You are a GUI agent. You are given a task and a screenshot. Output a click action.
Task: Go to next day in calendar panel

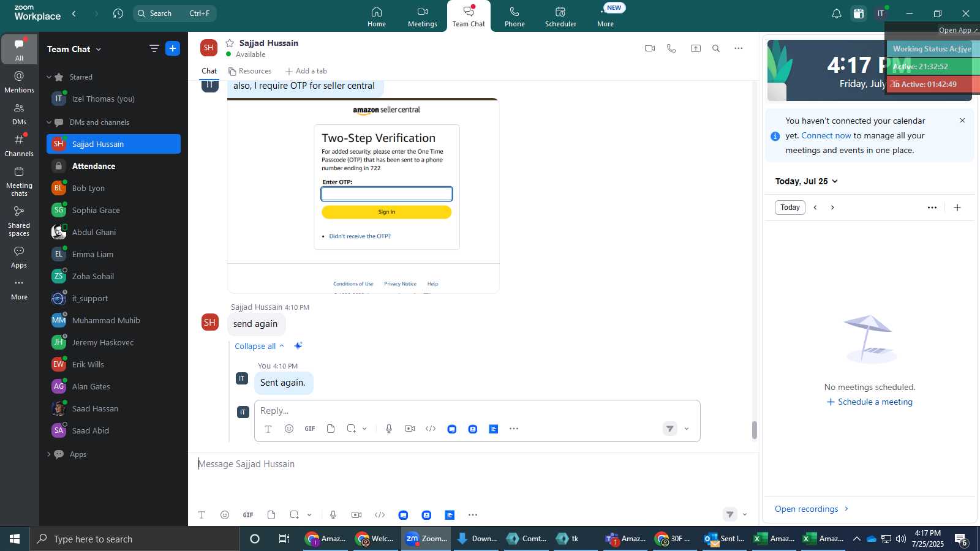click(x=832, y=208)
